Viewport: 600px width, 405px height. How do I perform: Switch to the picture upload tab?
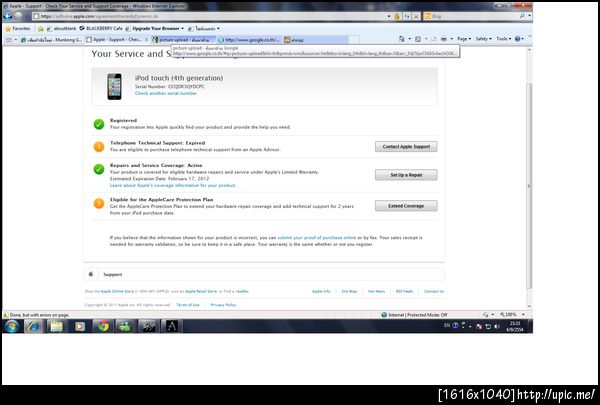tap(183, 39)
